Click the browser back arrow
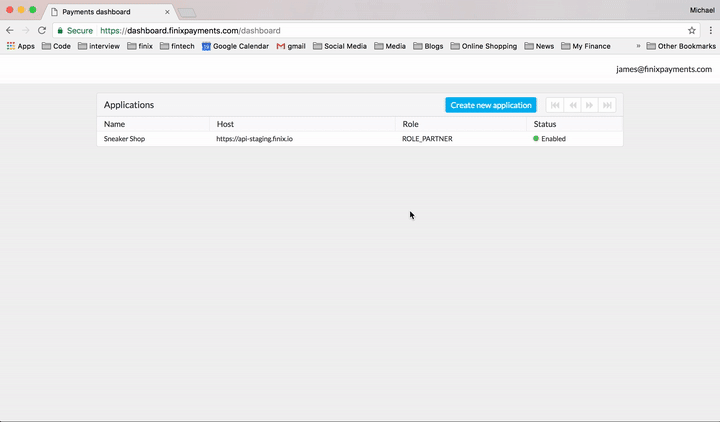This screenshot has width=720, height=422. click(x=10, y=31)
